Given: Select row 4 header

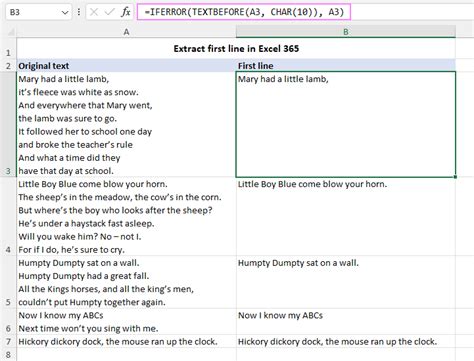Looking at the screenshot, I should point(8,217).
